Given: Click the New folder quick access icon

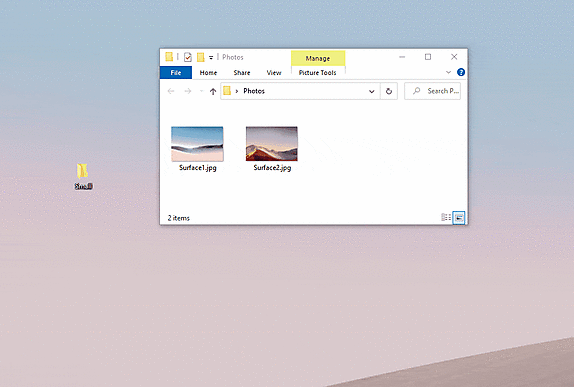Looking at the screenshot, I should tap(200, 57).
